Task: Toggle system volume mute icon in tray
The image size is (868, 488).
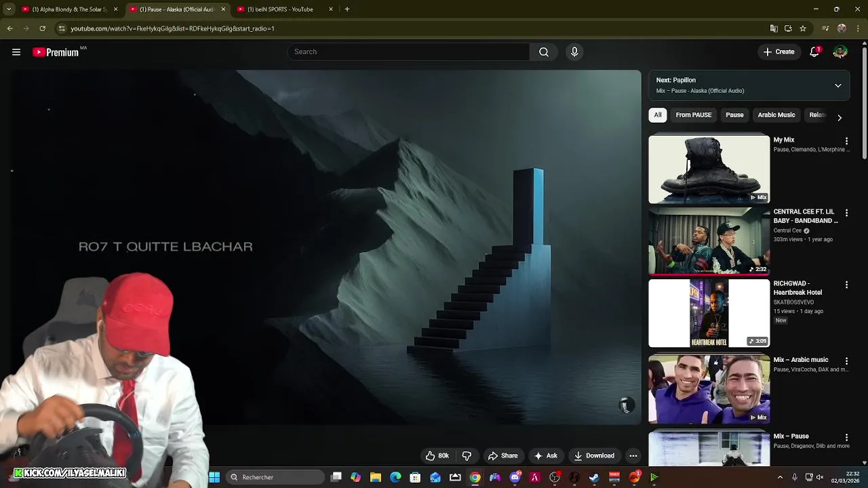Action: click(820, 477)
